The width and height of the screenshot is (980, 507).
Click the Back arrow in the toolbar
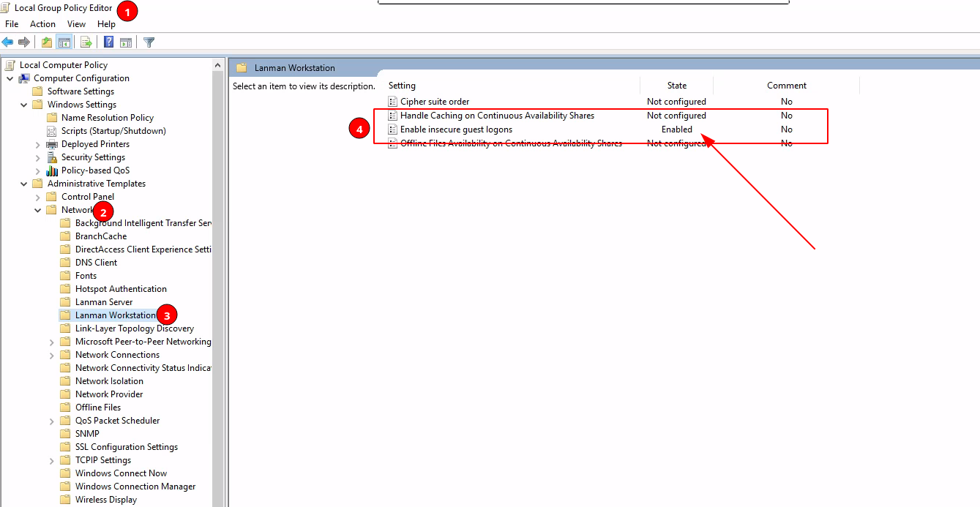[x=8, y=42]
